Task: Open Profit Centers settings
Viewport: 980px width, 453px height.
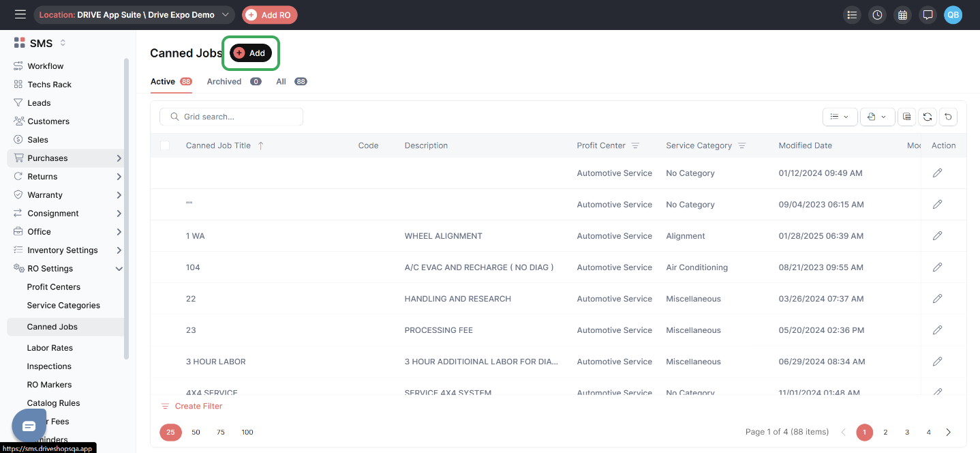Action: (54, 287)
